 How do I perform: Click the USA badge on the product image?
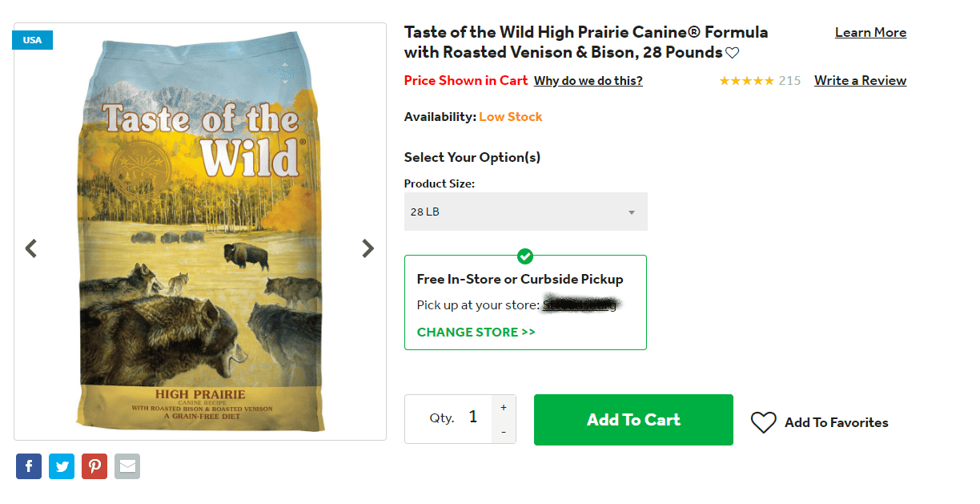32,39
